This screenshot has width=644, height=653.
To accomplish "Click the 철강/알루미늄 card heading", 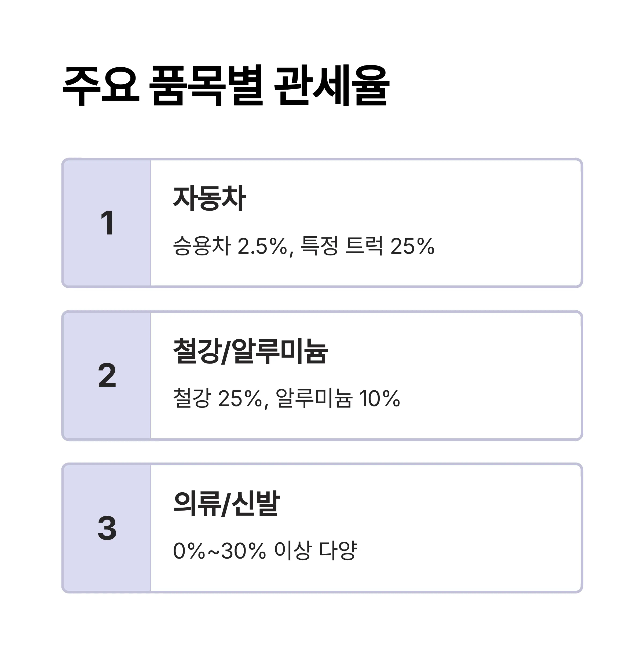I will pos(250,351).
